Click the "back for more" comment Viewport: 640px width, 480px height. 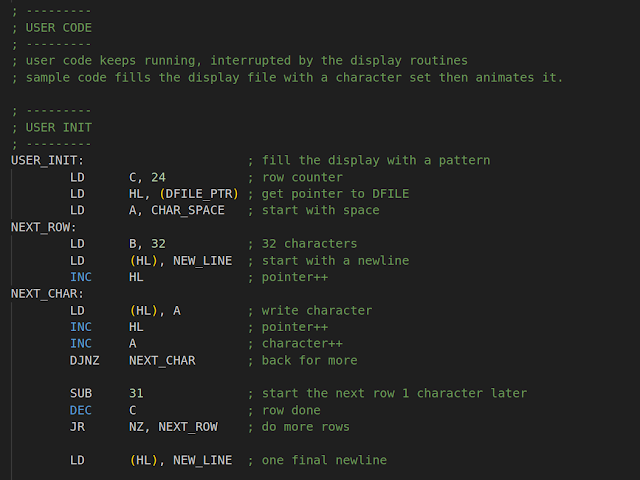pyautogui.click(x=309, y=360)
